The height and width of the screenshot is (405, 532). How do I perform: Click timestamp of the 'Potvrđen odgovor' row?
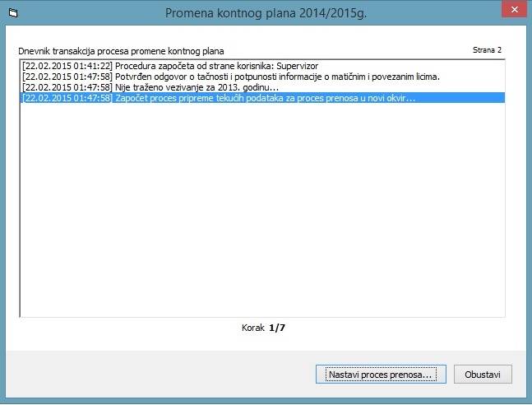pos(67,76)
